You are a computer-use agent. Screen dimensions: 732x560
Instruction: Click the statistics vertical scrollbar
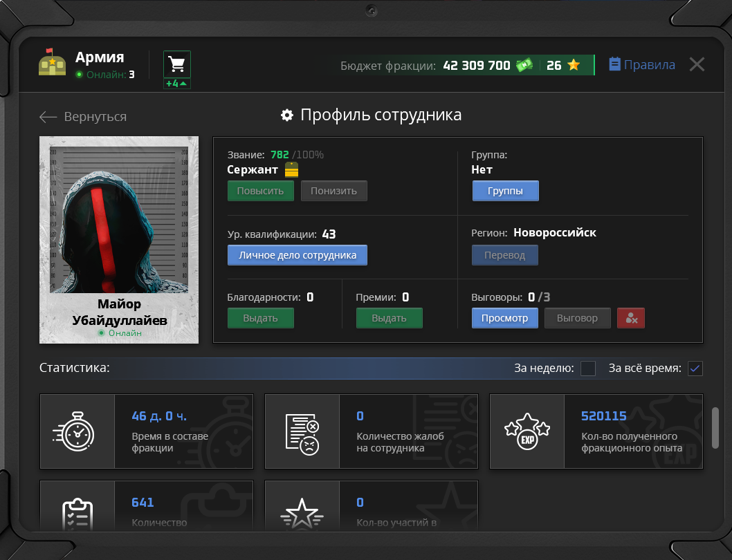(715, 428)
